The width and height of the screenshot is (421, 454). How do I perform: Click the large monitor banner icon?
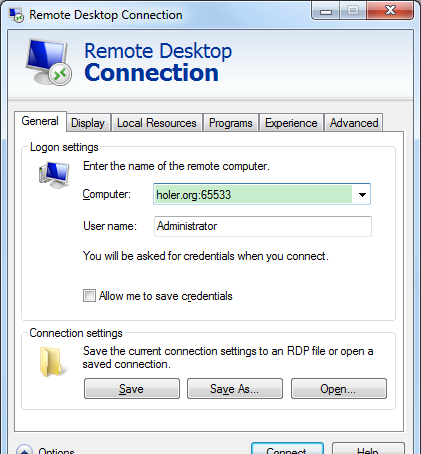point(49,62)
